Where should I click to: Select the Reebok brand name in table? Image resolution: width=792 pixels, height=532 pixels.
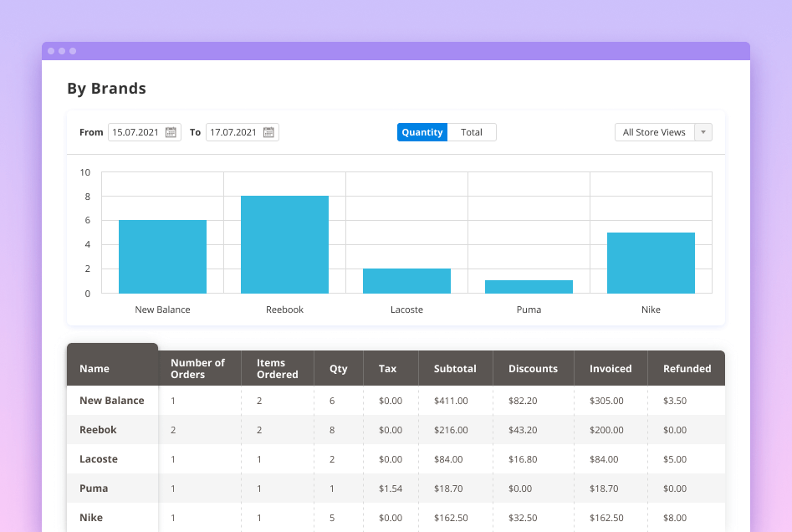click(x=98, y=430)
